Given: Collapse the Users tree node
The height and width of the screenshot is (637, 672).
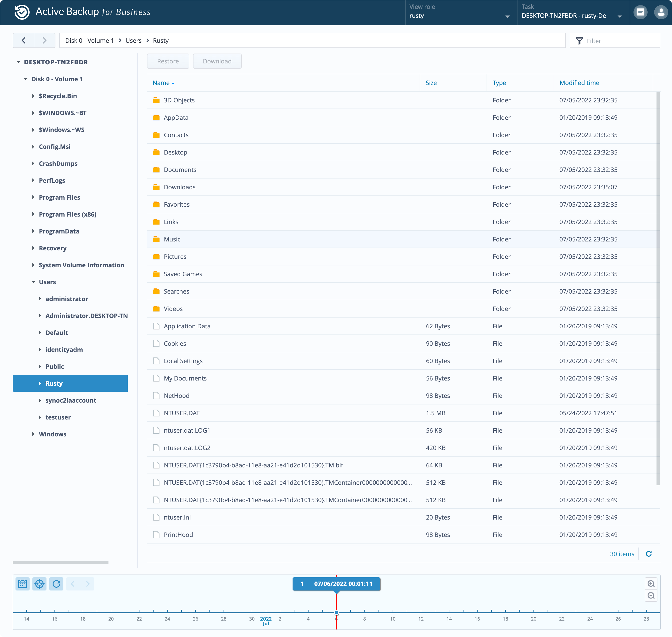Looking at the screenshot, I should tap(33, 282).
